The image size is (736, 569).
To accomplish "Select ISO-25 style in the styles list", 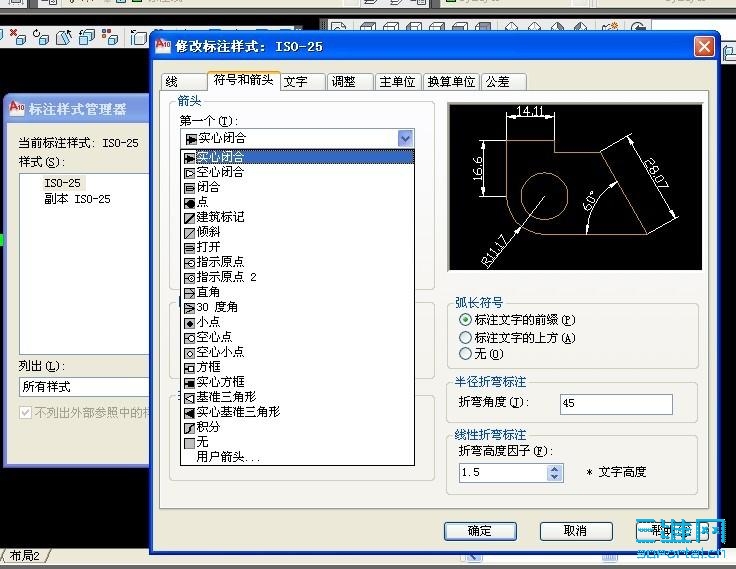I will (62, 183).
